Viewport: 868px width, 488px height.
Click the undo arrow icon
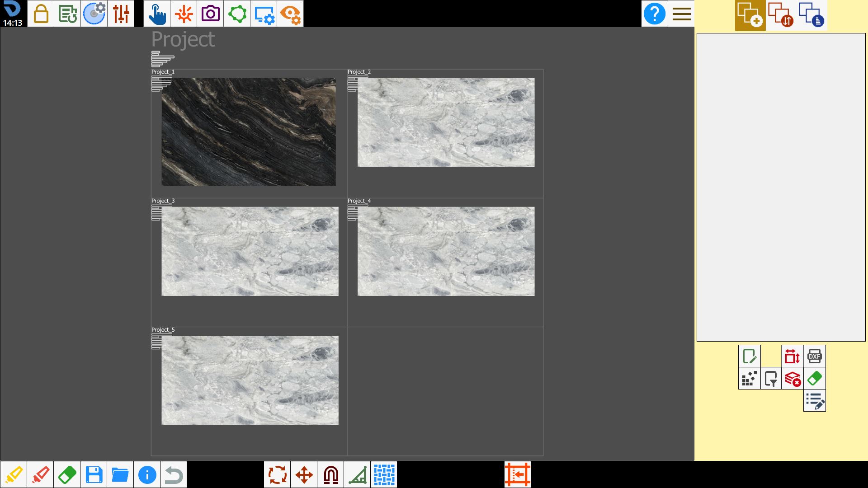click(x=174, y=474)
